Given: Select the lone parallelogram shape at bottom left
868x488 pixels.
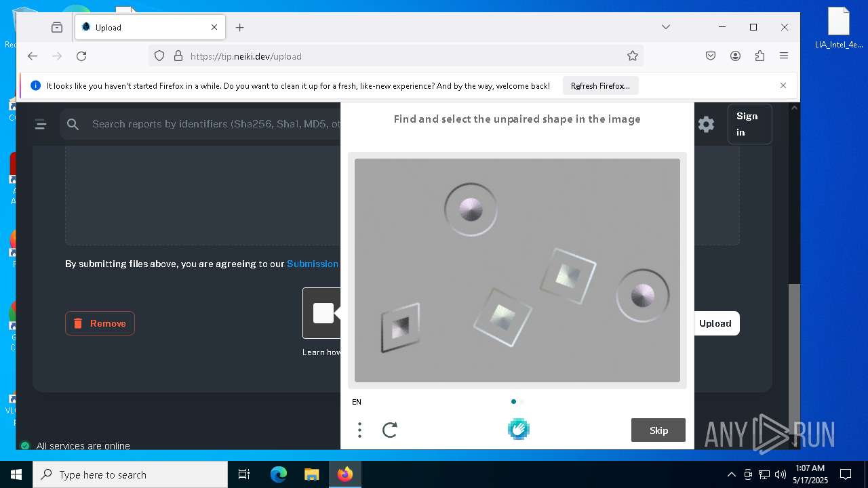Looking at the screenshot, I should click(x=400, y=327).
